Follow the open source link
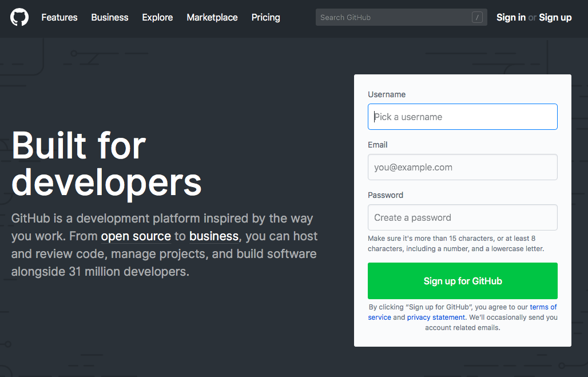Viewport: 588px width, 377px height. tap(136, 236)
